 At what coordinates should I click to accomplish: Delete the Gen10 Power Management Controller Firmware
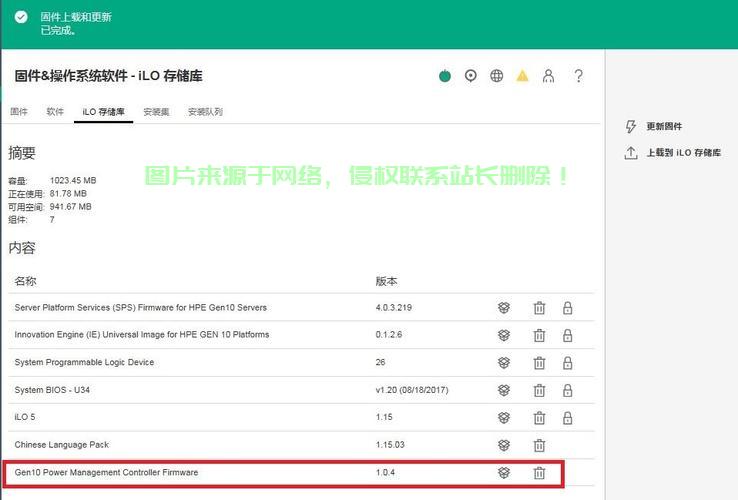click(x=539, y=473)
